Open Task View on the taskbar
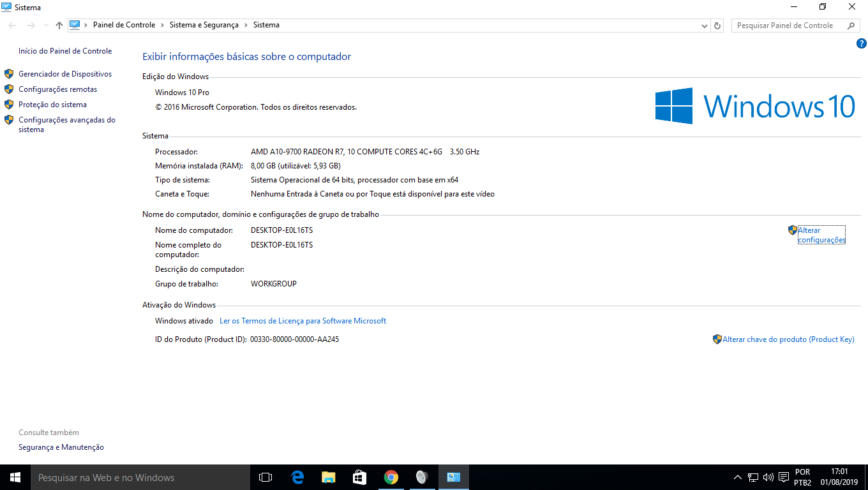Viewport: 868px width, 490px height. coord(266,477)
